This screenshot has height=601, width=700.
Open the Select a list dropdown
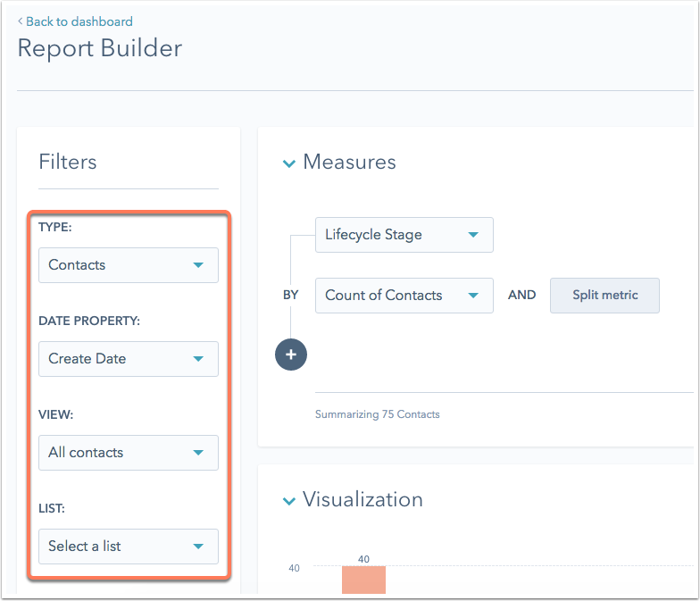pos(129,547)
